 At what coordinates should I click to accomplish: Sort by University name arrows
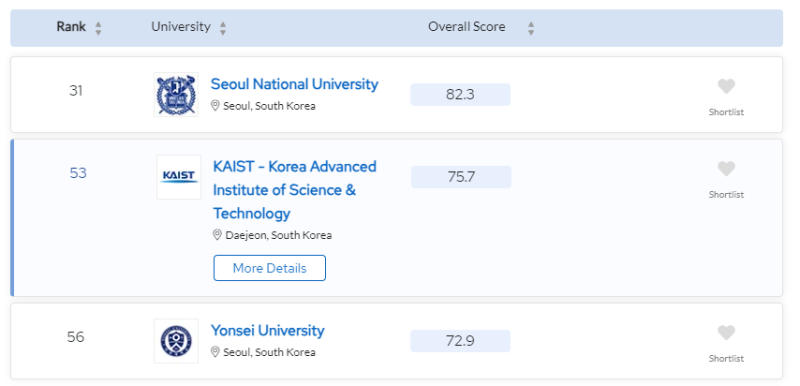[x=223, y=28]
